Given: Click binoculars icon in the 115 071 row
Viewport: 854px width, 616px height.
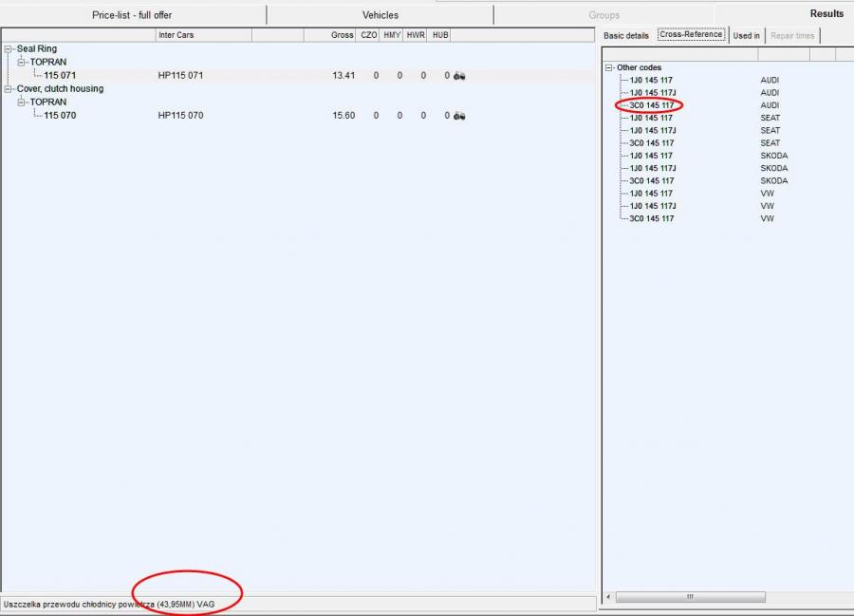Looking at the screenshot, I should [x=459, y=76].
